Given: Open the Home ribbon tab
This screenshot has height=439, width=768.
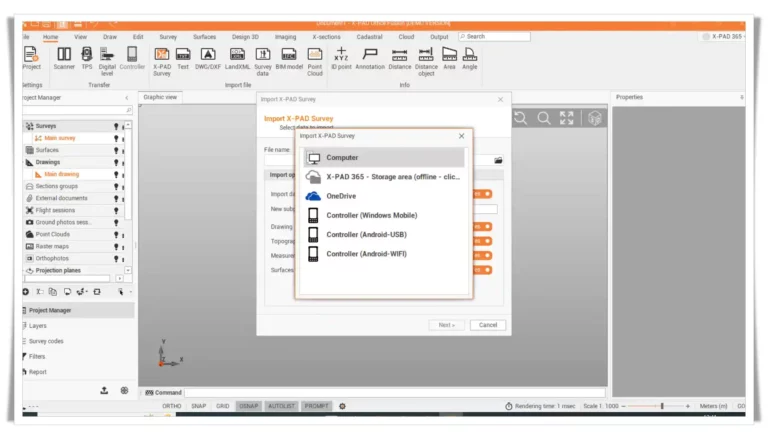Looking at the screenshot, I should [x=50, y=37].
